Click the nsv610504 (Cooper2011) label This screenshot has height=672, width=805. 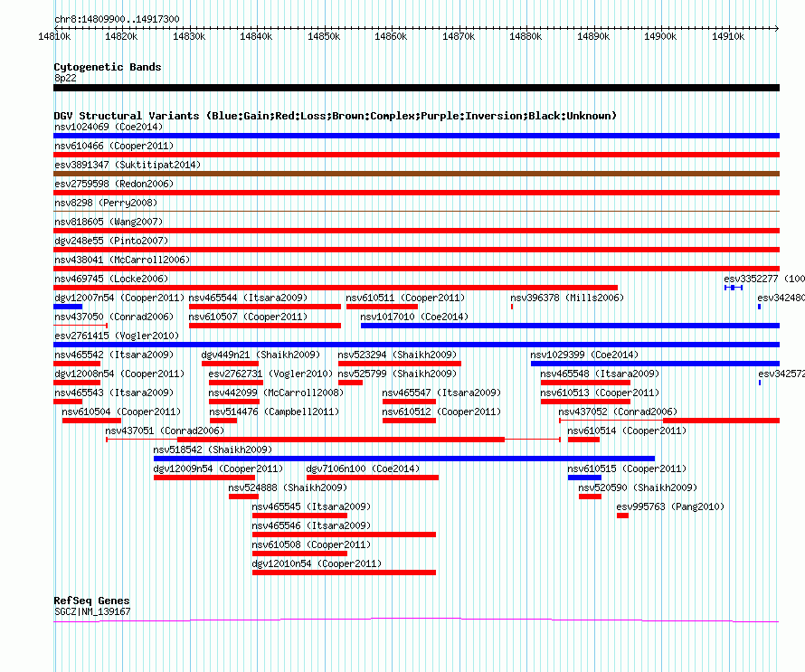[x=121, y=412]
